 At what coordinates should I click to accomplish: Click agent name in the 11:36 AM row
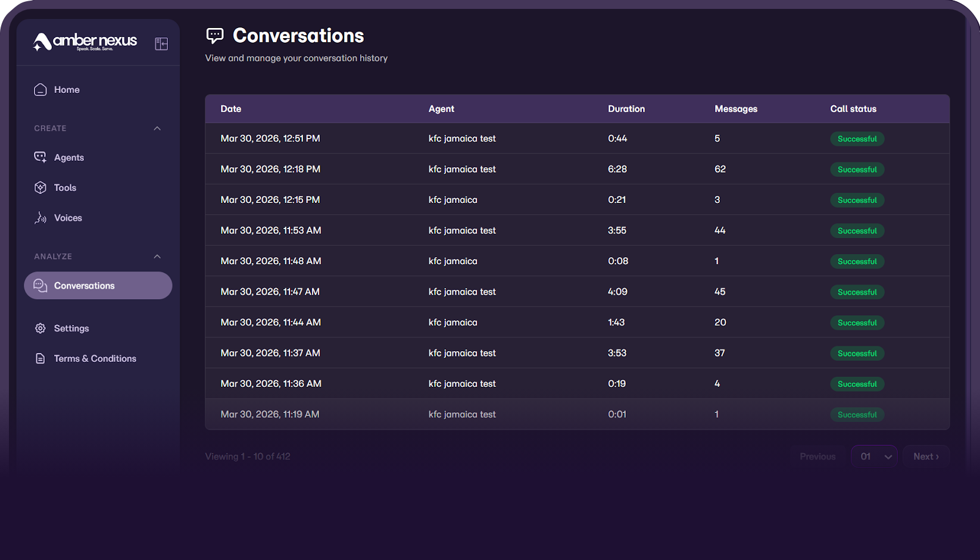coord(462,384)
